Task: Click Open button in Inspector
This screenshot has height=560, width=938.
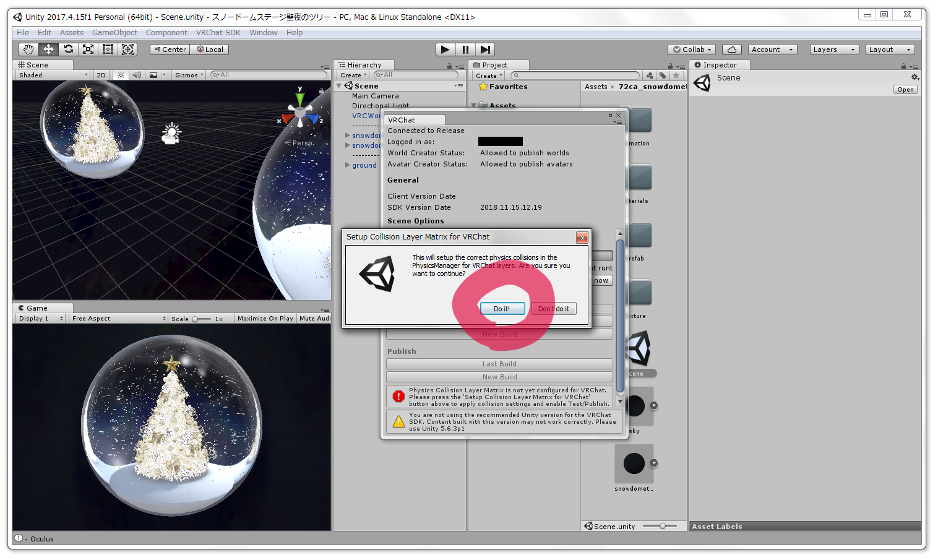Action: click(x=905, y=90)
